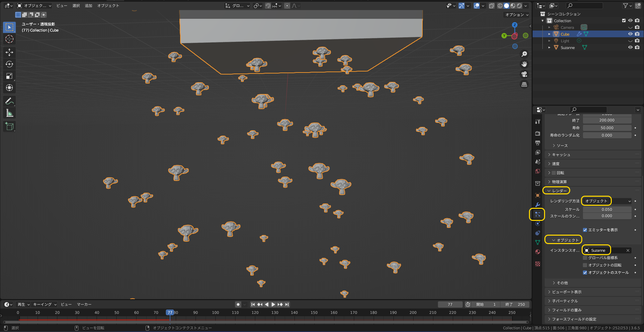The image size is (644, 332).
Task: Open the 追加 menu in the header
Action: tap(88, 6)
